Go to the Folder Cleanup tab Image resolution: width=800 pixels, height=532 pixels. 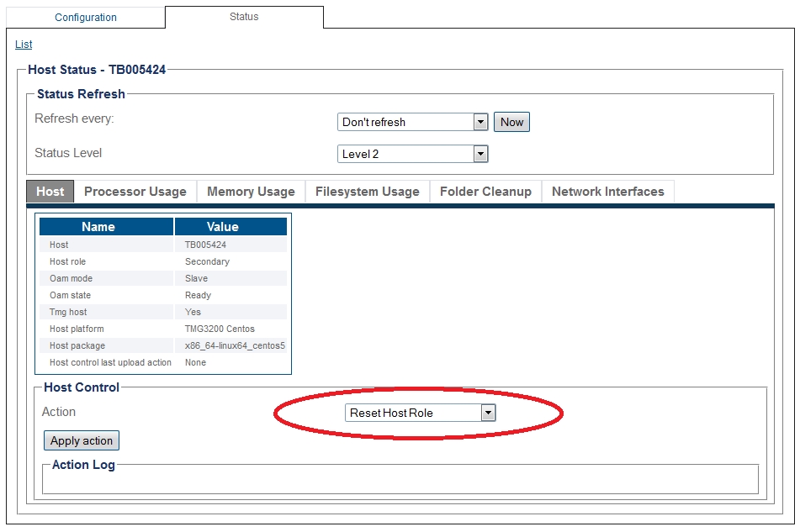click(485, 192)
